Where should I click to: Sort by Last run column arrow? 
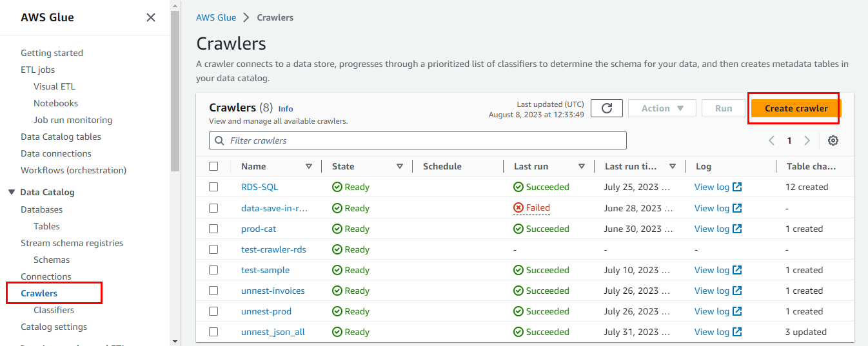tap(582, 166)
